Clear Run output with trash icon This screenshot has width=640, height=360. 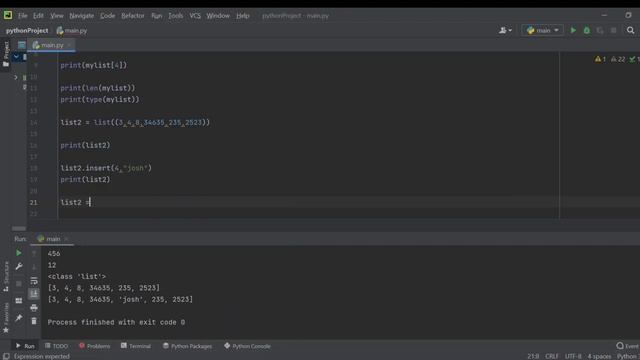(34, 321)
